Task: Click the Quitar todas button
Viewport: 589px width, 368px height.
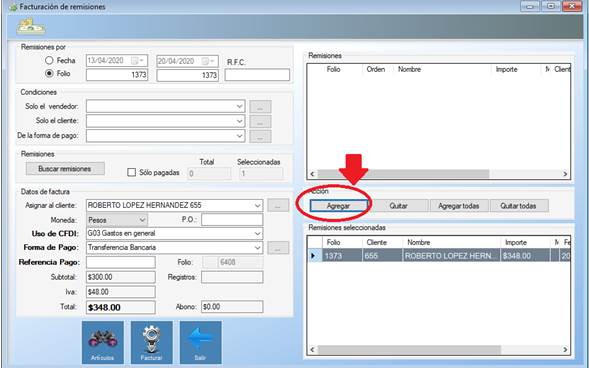Action: click(x=518, y=206)
